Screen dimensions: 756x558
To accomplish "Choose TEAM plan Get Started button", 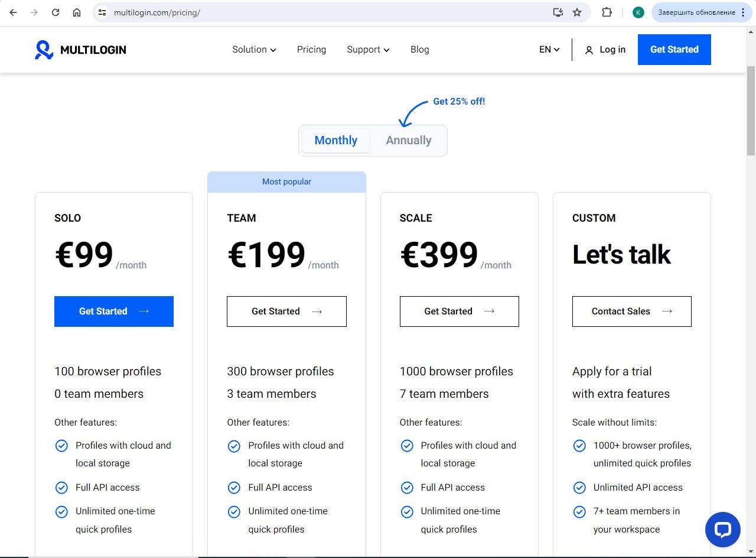I will tap(286, 312).
